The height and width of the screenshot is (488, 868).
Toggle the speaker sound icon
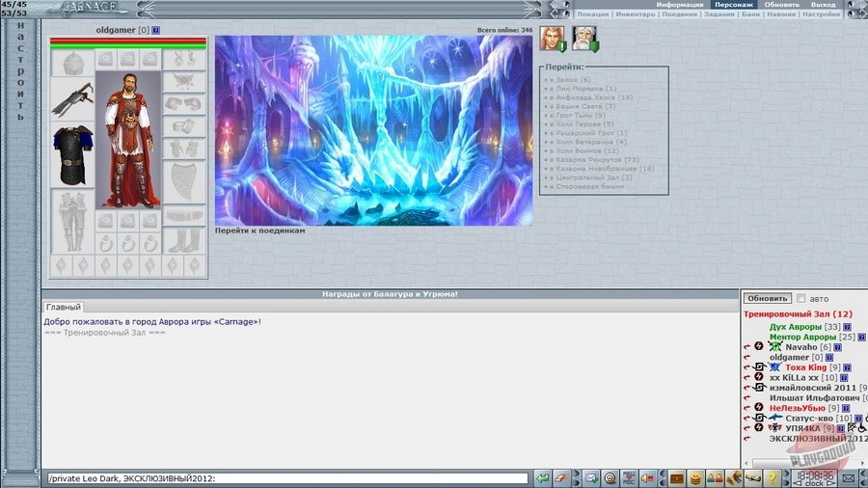(647, 477)
